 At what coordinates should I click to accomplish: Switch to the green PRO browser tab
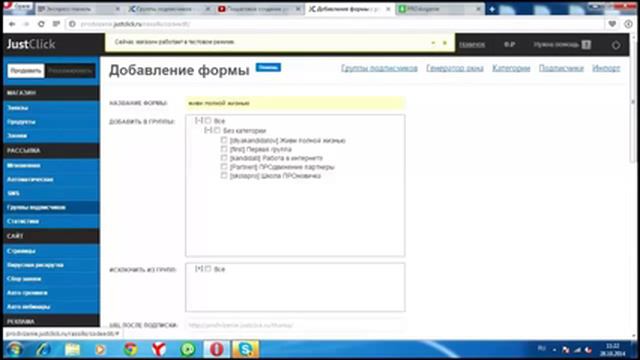pos(439,9)
